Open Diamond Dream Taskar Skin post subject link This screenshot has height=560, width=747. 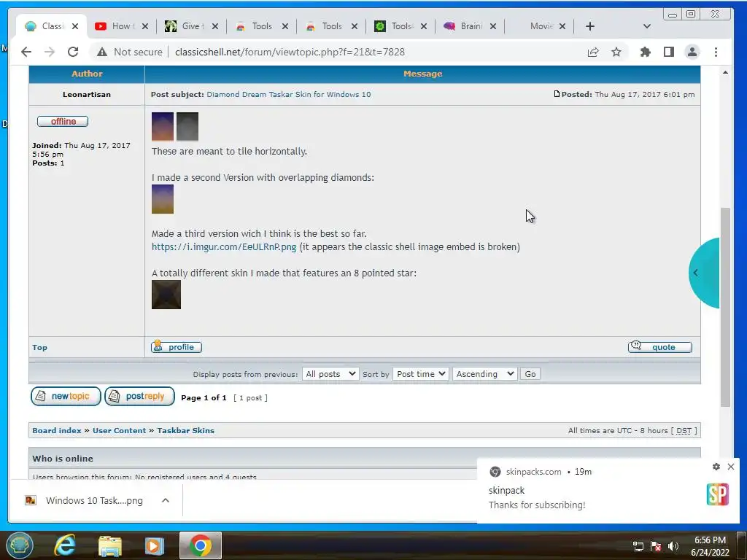(288, 94)
